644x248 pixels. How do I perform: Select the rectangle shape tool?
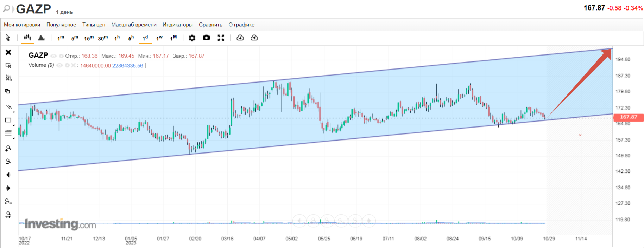point(8,120)
